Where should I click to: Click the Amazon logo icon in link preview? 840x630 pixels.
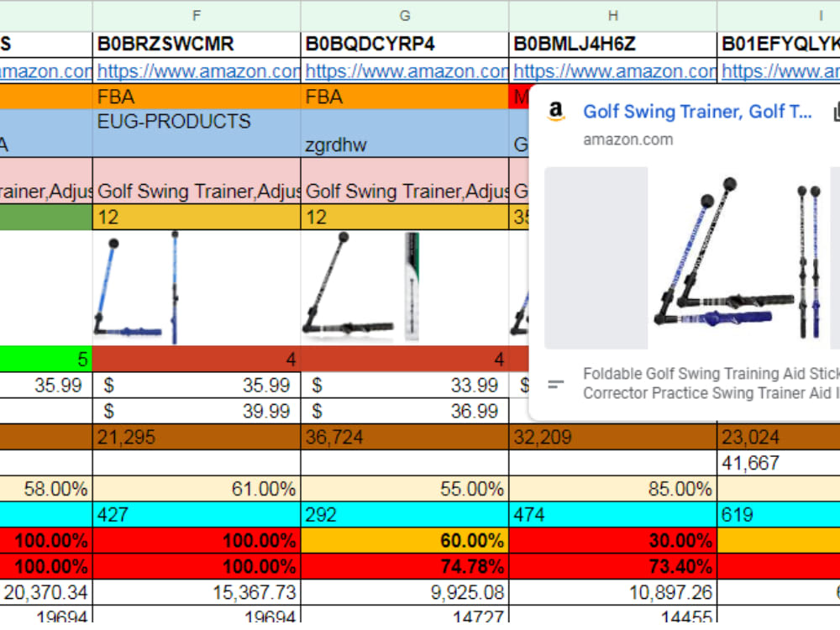point(556,112)
